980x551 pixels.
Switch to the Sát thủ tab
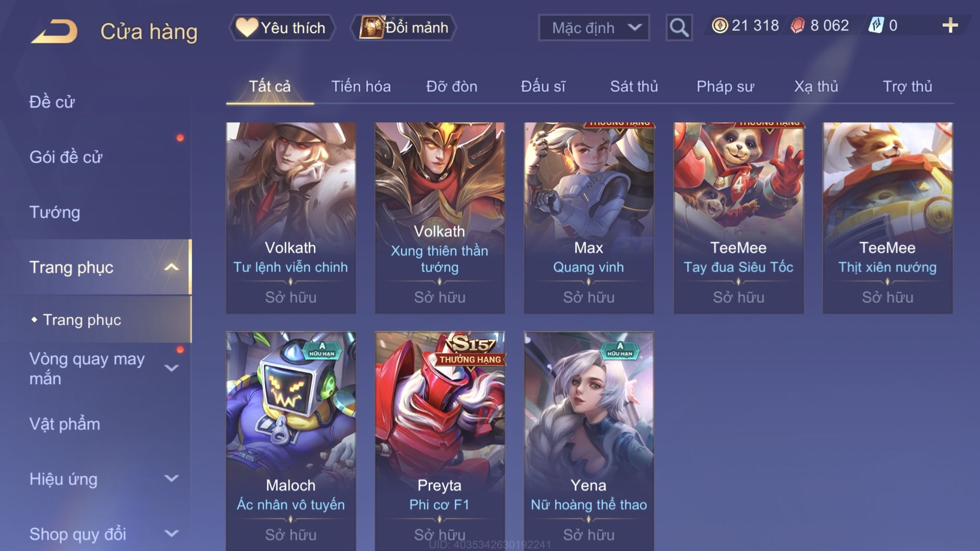pos(634,87)
